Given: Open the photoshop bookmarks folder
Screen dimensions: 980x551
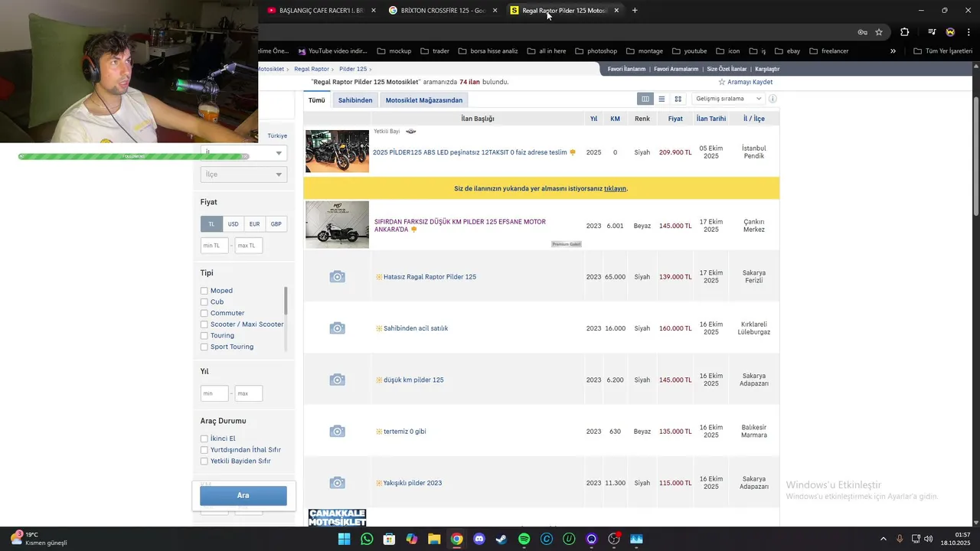Looking at the screenshot, I should pyautogui.click(x=596, y=51).
